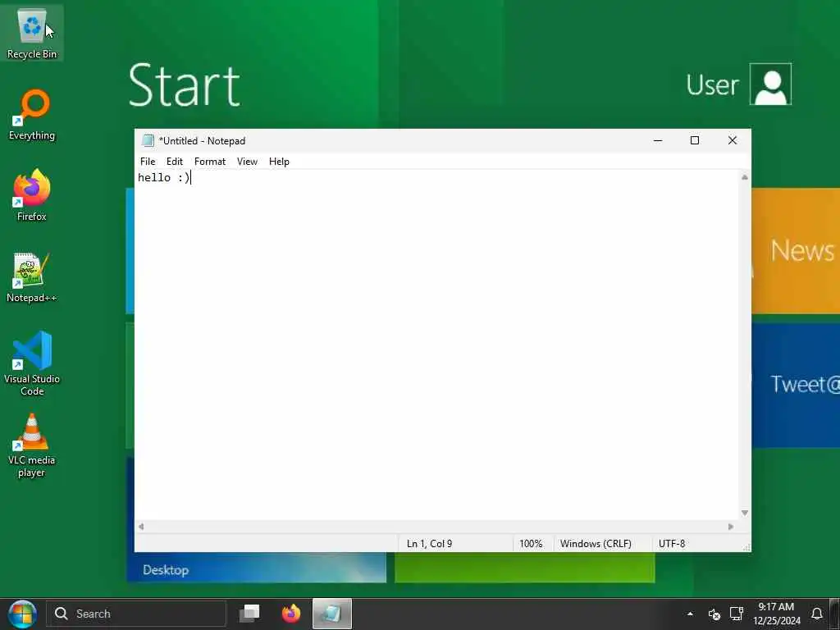This screenshot has width=840, height=630.
Task: Open the Recycle Bin desktop icon
Action: [32, 33]
